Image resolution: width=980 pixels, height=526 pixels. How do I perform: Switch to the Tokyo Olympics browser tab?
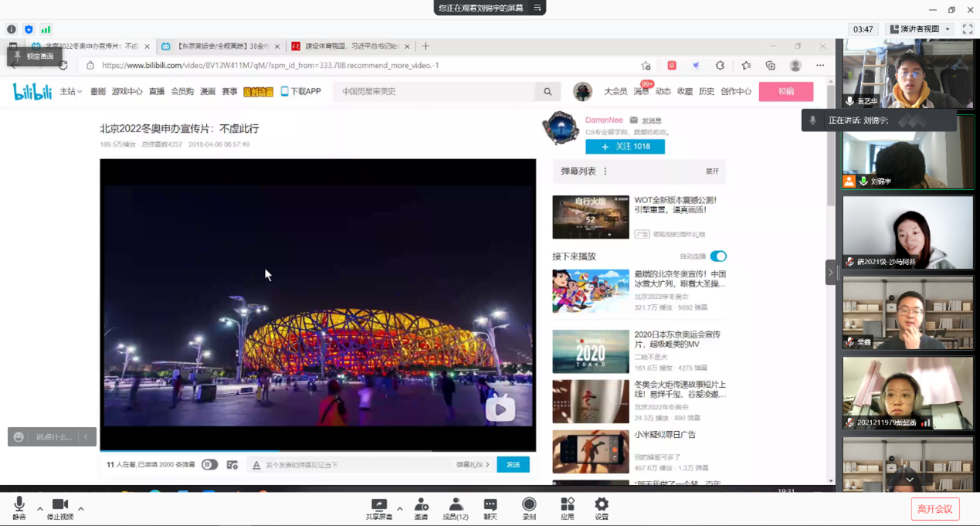click(x=222, y=46)
